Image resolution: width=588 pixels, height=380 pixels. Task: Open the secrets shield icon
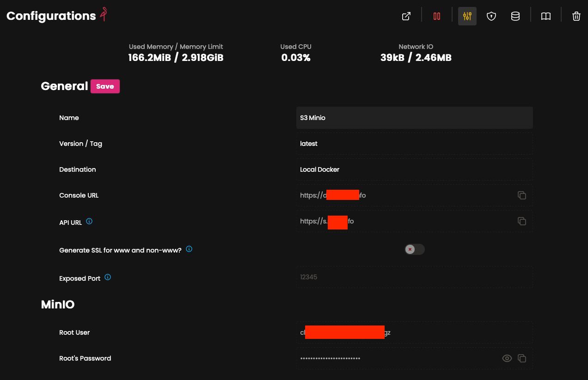pyautogui.click(x=491, y=16)
